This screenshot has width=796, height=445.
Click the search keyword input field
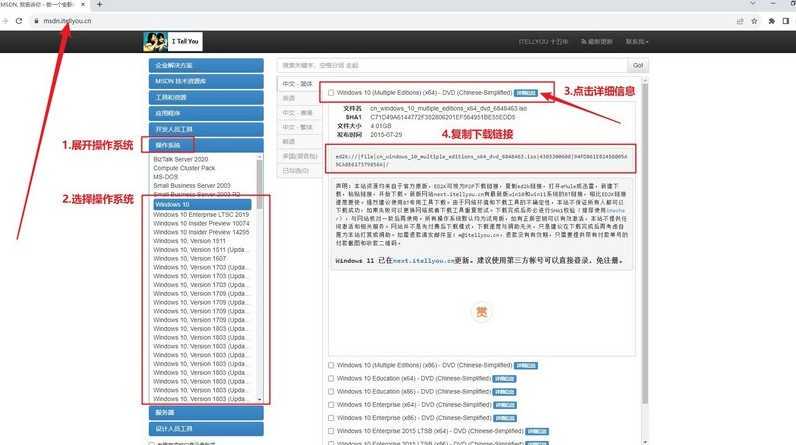(450, 66)
